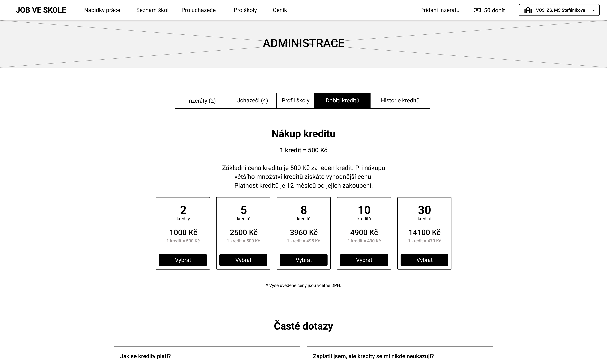Click the 4900 Kč price

coord(364,232)
